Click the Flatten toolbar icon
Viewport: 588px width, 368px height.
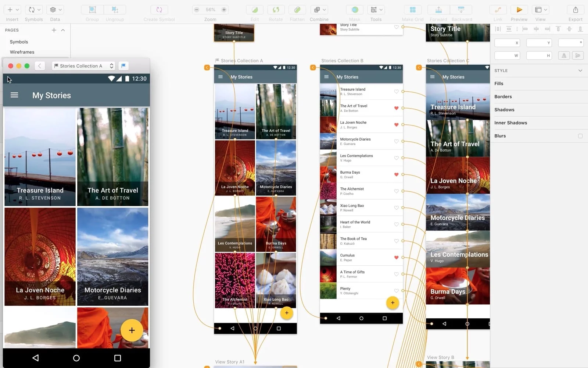coord(297,10)
